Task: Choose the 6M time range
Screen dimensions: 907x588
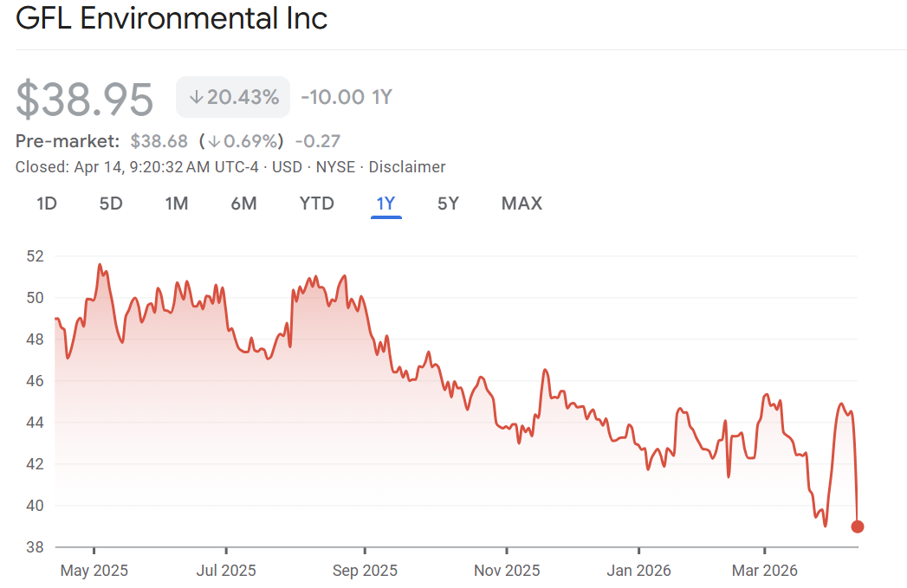Action: pyautogui.click(x=243, y=204)
